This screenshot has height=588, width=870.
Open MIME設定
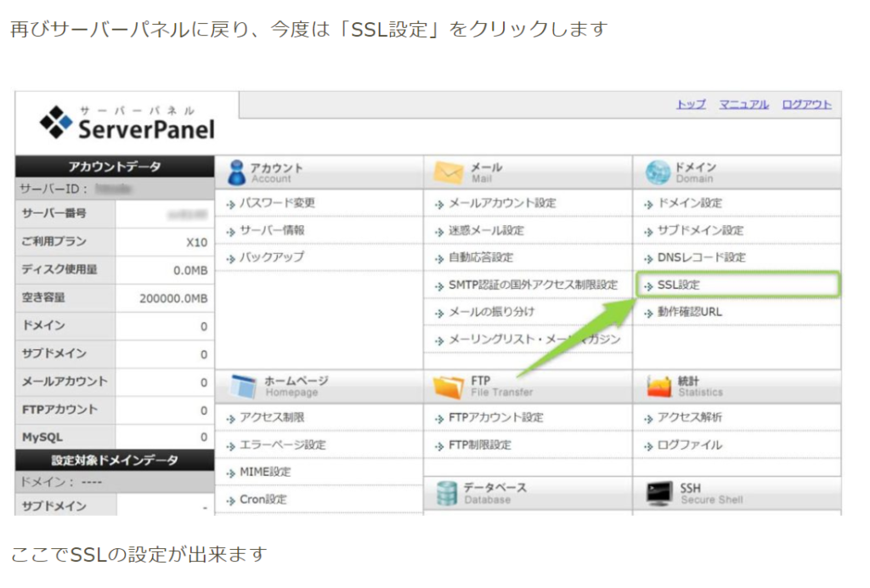(x=265, y=472)
